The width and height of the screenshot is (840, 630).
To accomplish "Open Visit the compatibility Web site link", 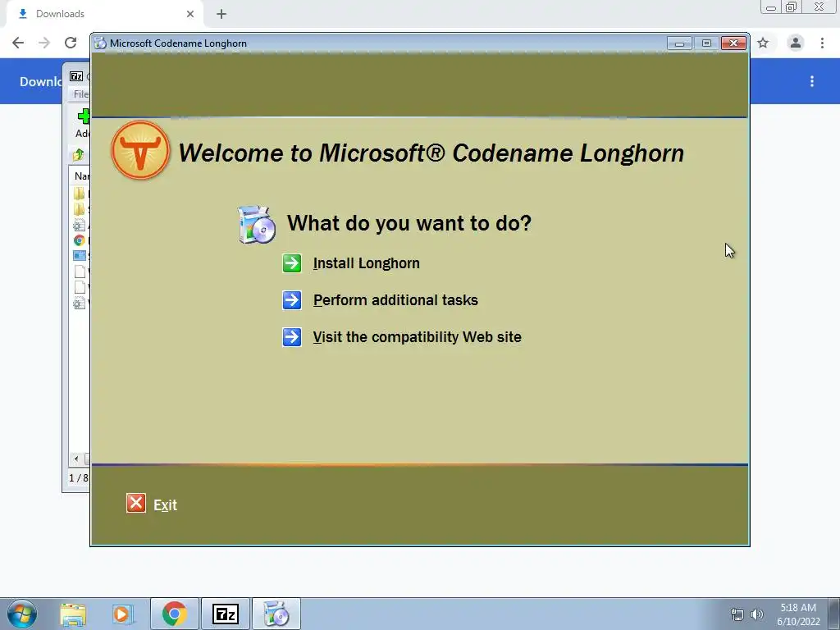I will point(418,337).
